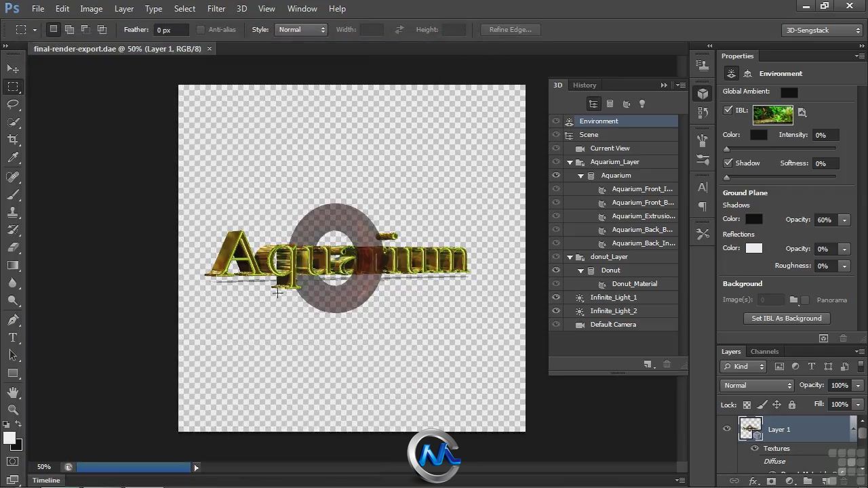
Task: Open the 3D panel dock icon
Action: tap(703, 94)
